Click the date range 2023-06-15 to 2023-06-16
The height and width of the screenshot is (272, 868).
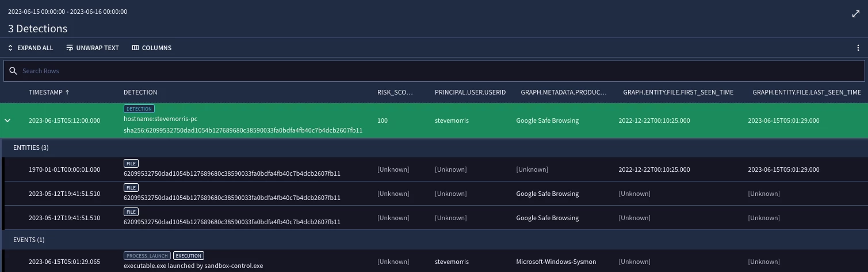click(x=68, y=12)
